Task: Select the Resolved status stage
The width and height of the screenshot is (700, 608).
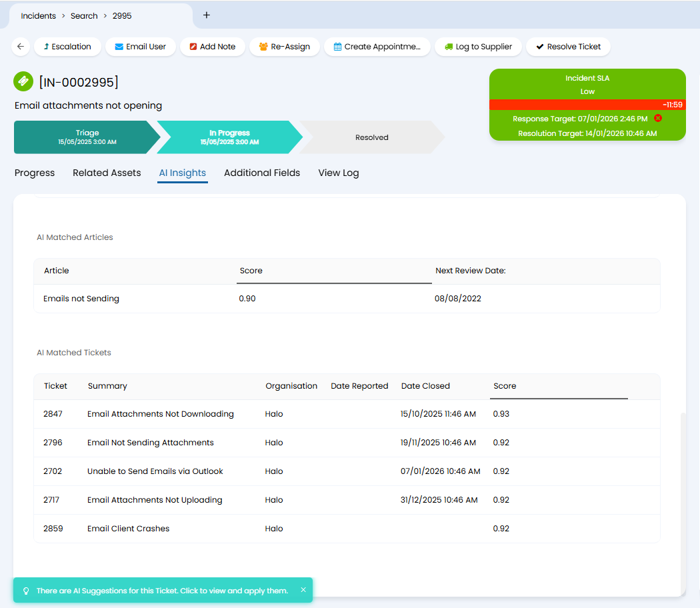Action: 371,137
